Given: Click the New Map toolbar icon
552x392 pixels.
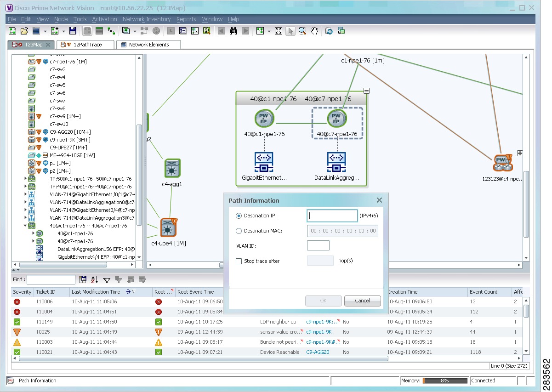Looking at the screenshot, I should (12, 31).
